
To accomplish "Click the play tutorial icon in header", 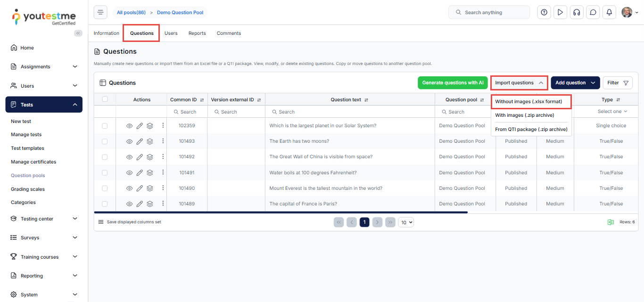I will (x=560, y=13).
